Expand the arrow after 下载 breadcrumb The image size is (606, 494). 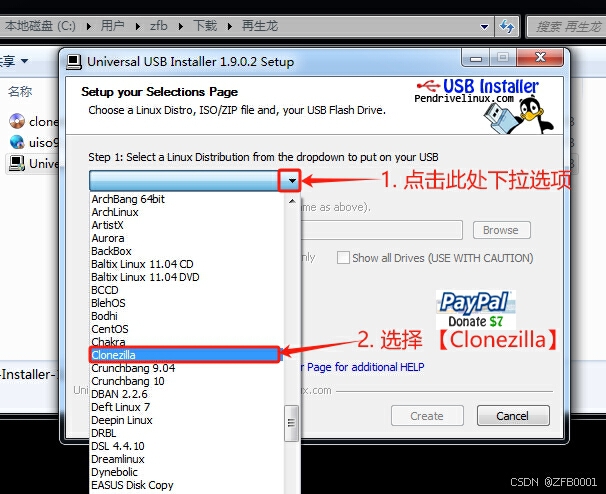pos(230,27)
